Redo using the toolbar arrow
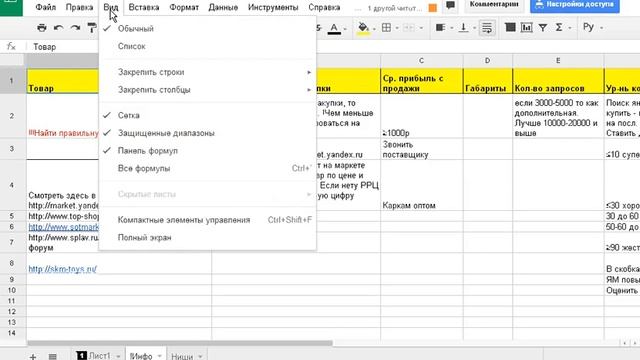This screenshot has height=360, width=640. (75, 28)
